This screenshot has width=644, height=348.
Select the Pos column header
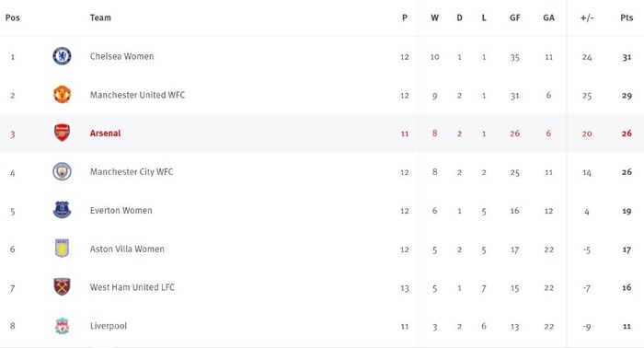click(13, 17)
